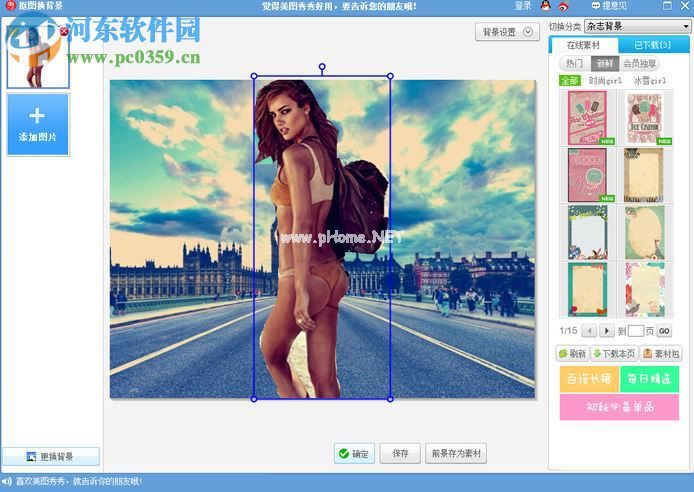Screen dimensions: 694x492
Task: Go to next materials page arrow
Action: 607,330
